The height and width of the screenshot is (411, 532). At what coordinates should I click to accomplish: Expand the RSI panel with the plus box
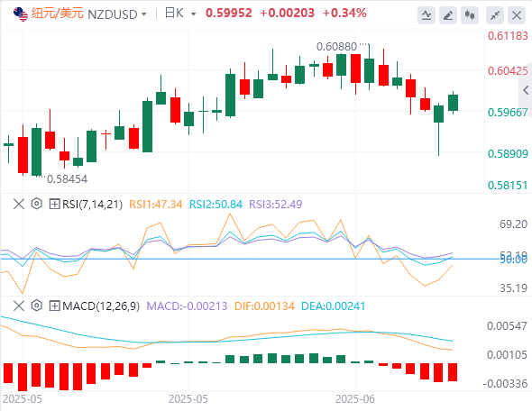[55, 204]
